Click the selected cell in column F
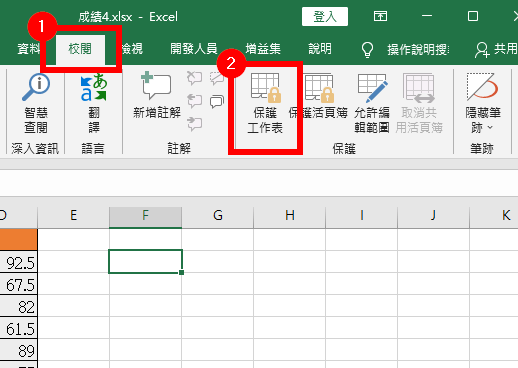 [145, 262]
